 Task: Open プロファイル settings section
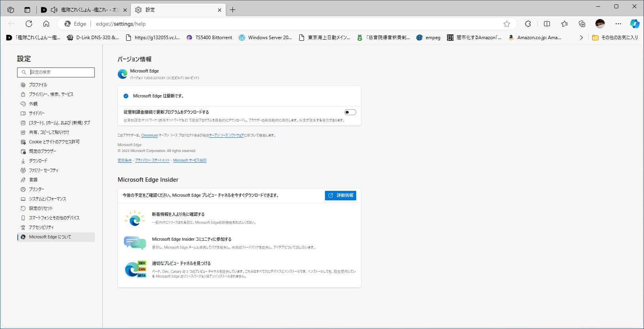click(x=56, y=85)
